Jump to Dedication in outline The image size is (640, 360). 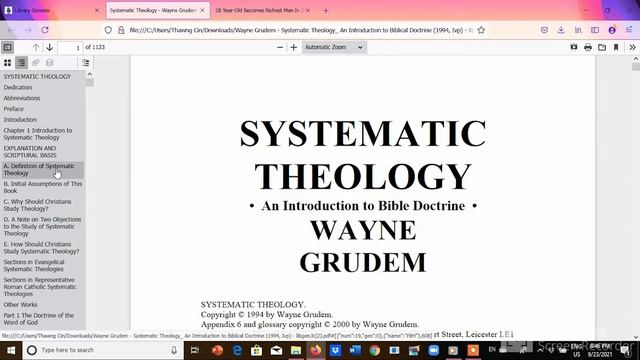(18, 87)
